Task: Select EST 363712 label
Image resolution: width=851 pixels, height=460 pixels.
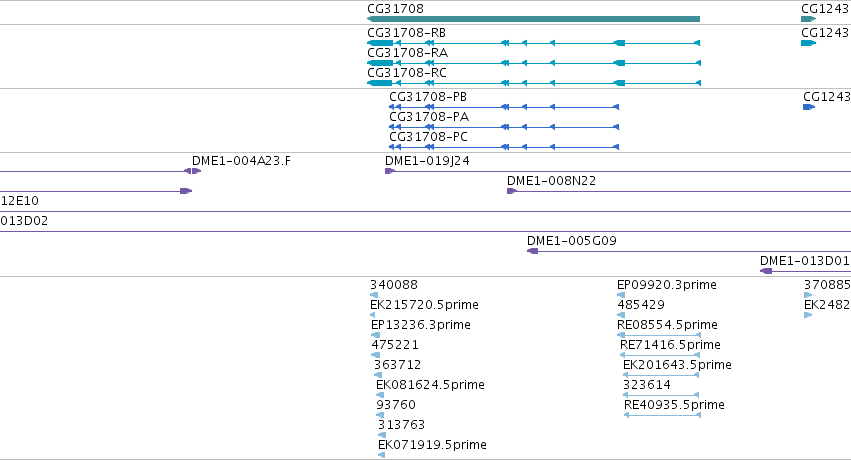Action: [397, 365]
